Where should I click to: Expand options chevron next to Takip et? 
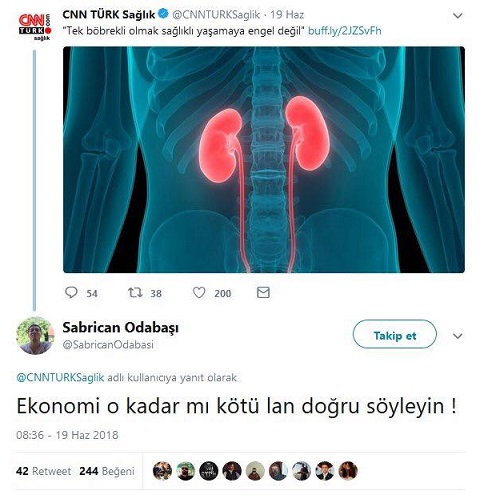(x=458, y=336)
